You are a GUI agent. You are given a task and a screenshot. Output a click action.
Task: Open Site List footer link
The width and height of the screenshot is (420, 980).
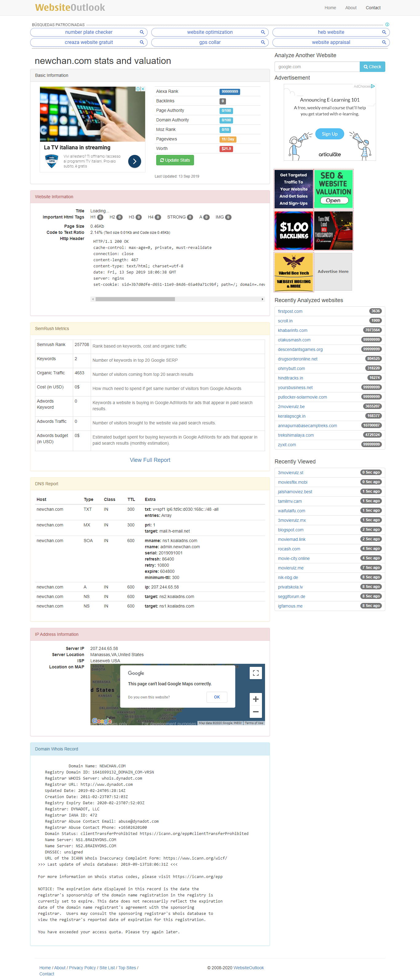[107, 967]
